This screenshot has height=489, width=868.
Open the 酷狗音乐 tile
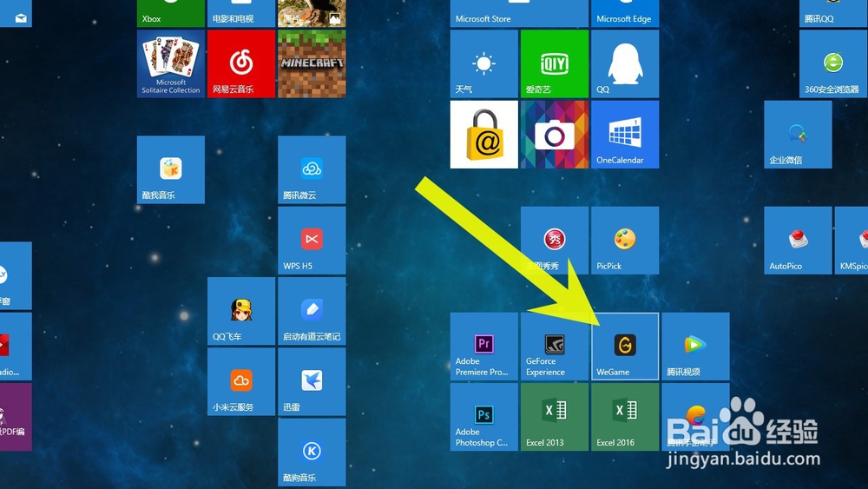coord(312,453)
